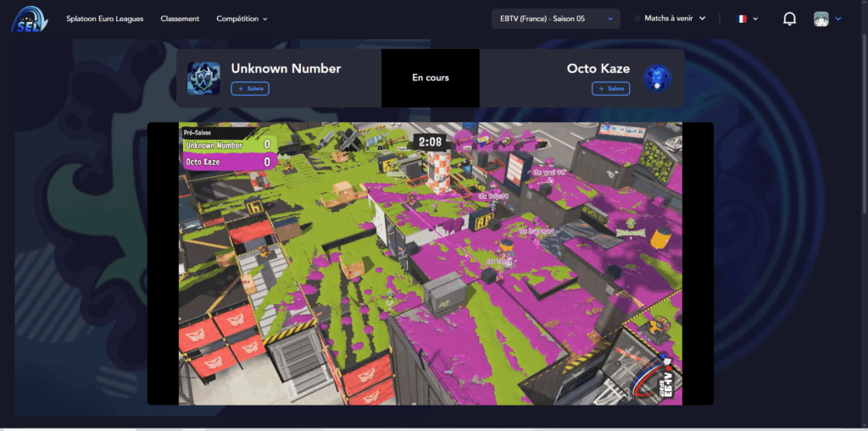Click the Unknown Number team logo
Viewport: 868px width, 431px height.
coord(203,78)
